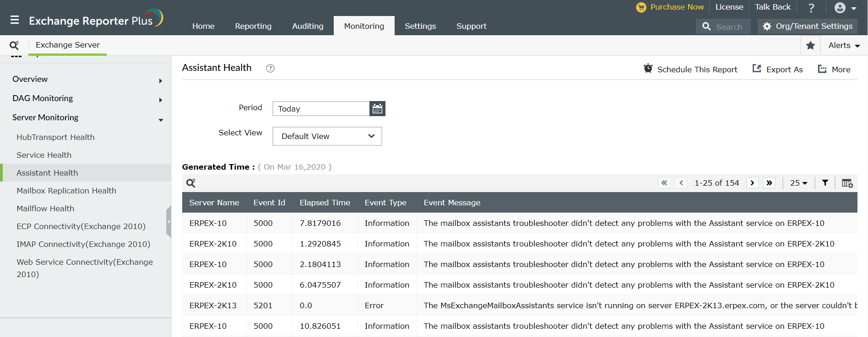Open the Period calendar picker
Screen dimensions: 868x337
377,109
